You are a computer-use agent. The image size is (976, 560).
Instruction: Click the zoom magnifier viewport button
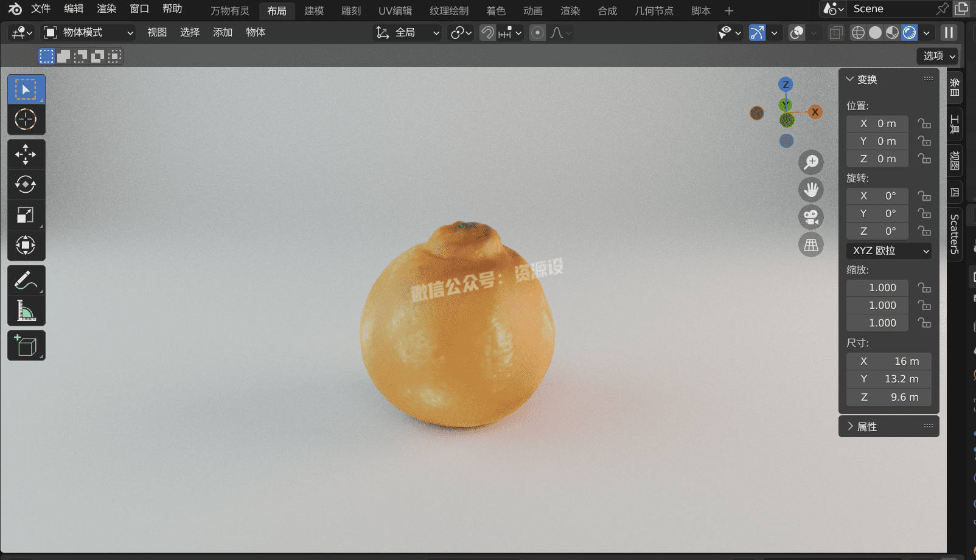point(811,162)
